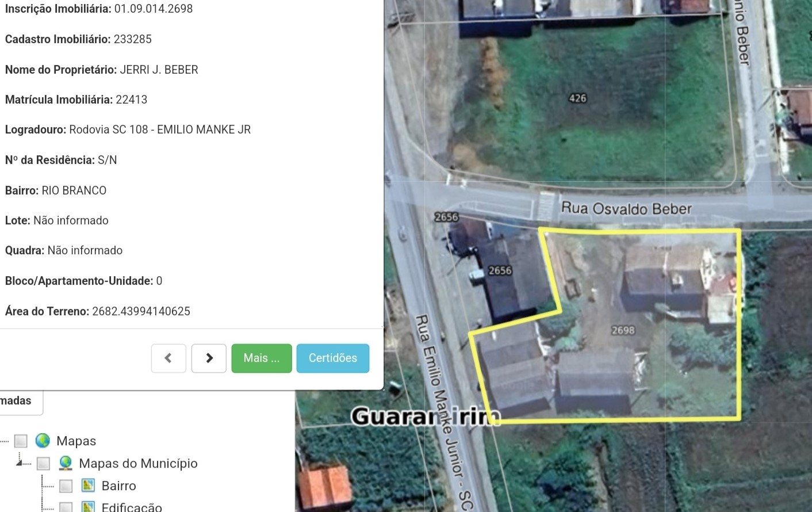Viewport: 812px width, 512px height.
Task: Click the globe icon beside Mapas do Município
Action: pos(66,463)
